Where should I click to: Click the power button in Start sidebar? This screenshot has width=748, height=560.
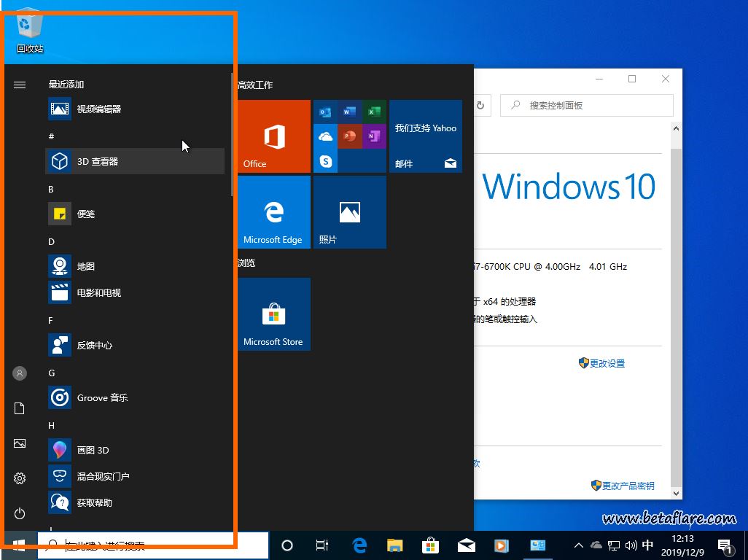pyautogui.click(x=20, y=513)
